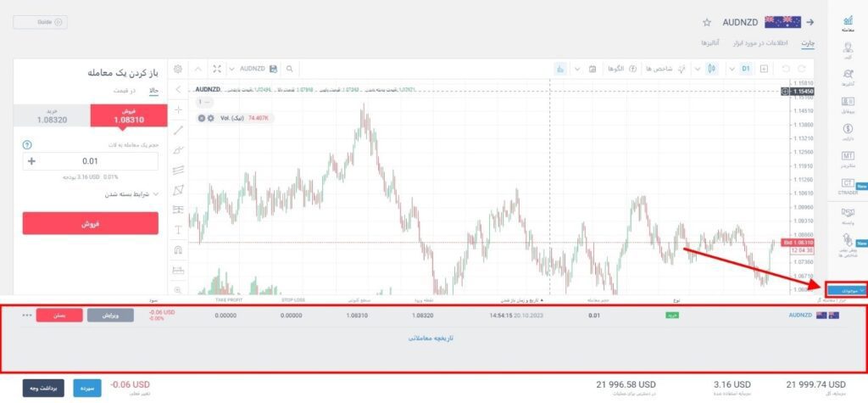868x403 pixels.
Task: Click the lot volume input field
Action: [x=90, y=160]
